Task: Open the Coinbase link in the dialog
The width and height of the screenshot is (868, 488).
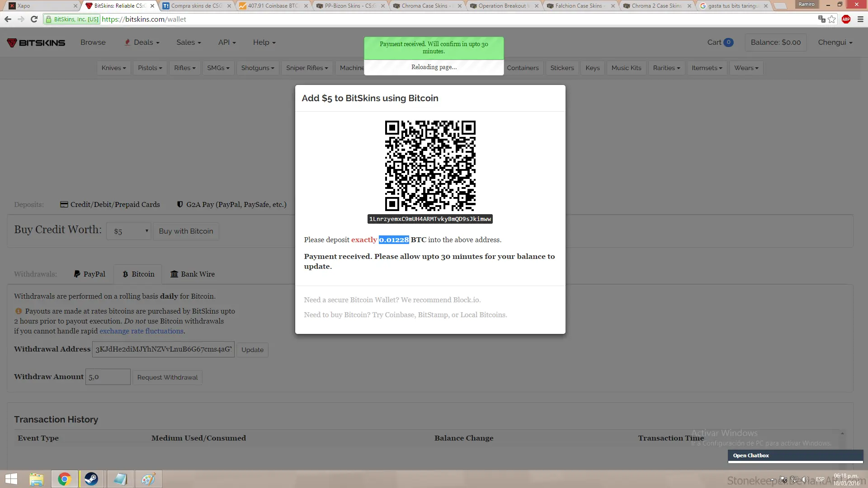Action: [x=400, y=314]
